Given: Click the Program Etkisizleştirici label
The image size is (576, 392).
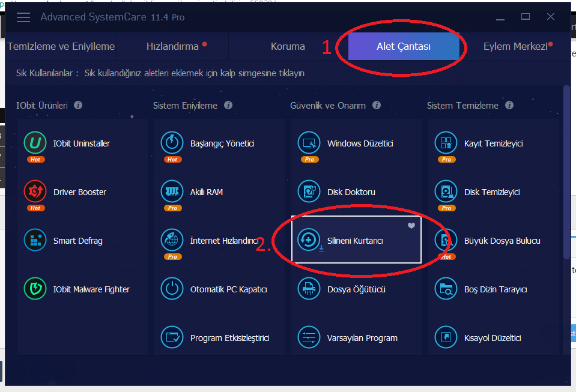Looking at the screenshot, I should (x=230, y=338).
